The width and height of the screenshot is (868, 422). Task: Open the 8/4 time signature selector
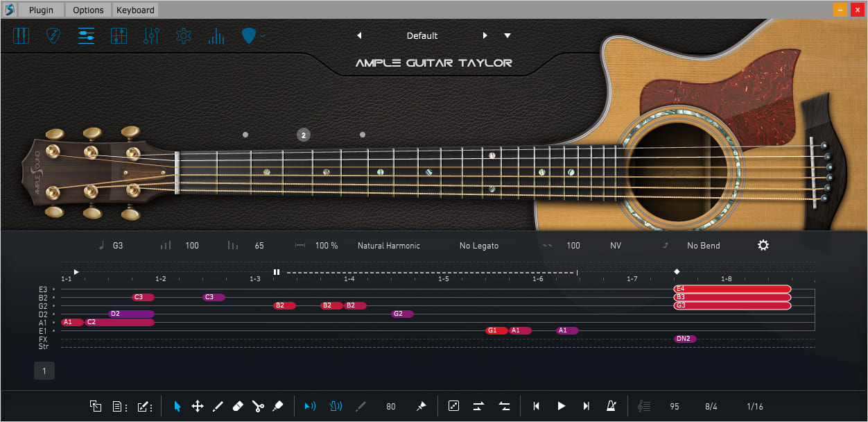click(711, 407)
